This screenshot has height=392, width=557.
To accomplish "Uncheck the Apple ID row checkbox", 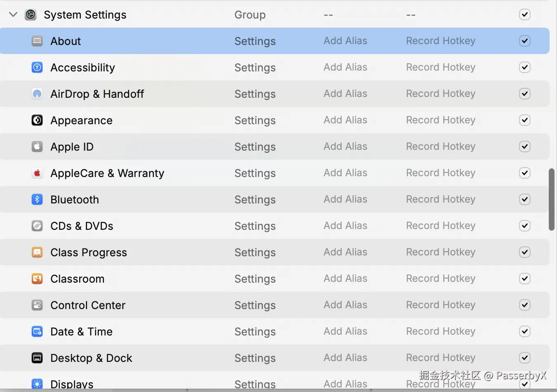I will [524, 146].
